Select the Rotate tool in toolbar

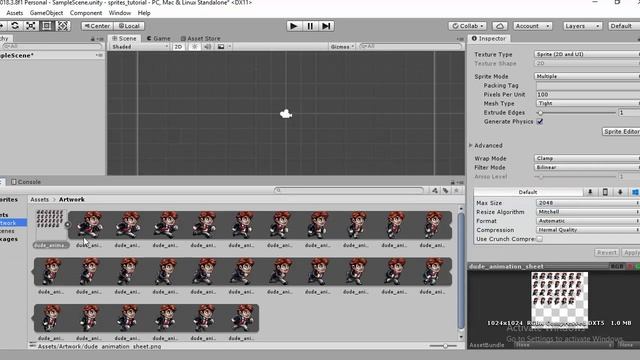point(15,26)
